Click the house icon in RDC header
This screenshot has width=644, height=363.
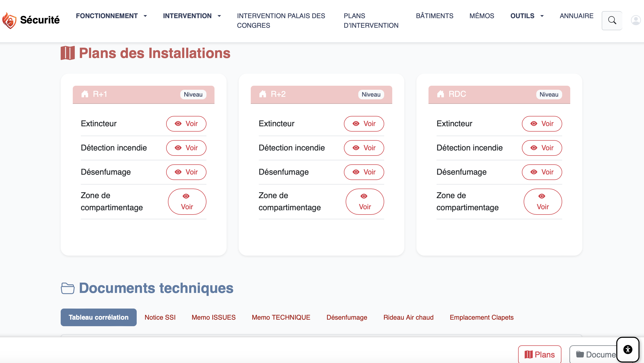tap(441, 94)
